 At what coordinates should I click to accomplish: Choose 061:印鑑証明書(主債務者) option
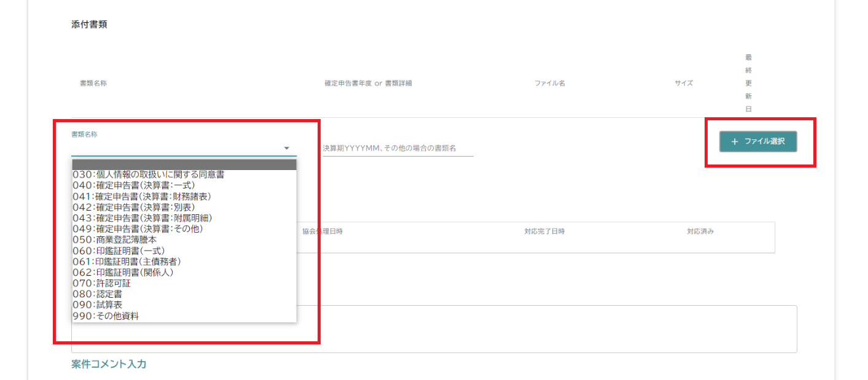click(x=184, y=262)
